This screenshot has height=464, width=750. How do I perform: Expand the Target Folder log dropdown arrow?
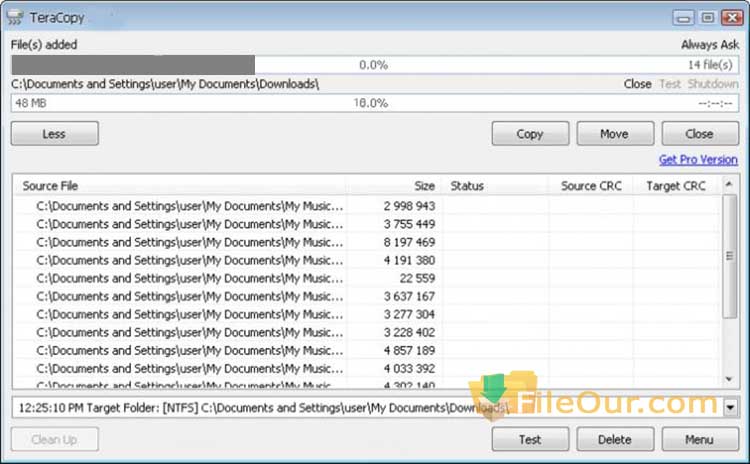click(730, 408)
